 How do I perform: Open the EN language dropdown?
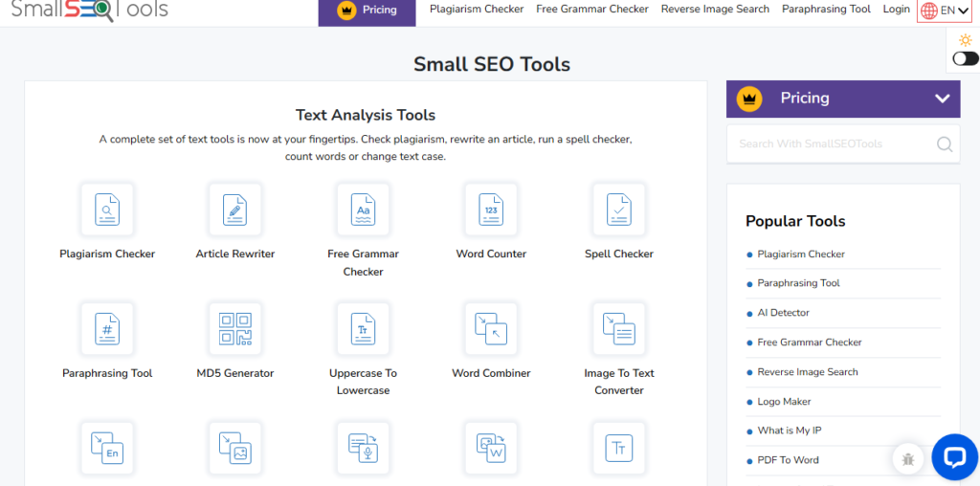(x=945, y=10)
